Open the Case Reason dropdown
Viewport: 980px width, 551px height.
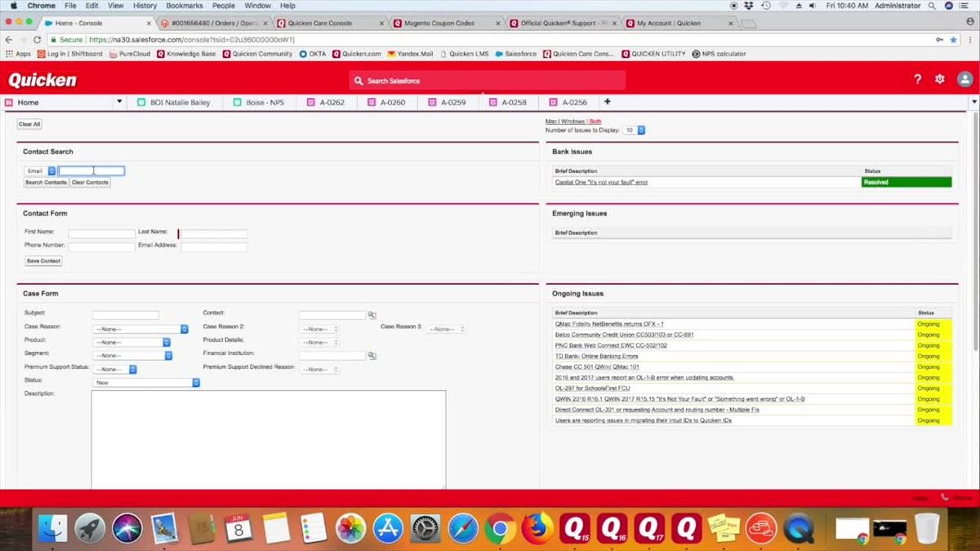(x=140, y=329)
